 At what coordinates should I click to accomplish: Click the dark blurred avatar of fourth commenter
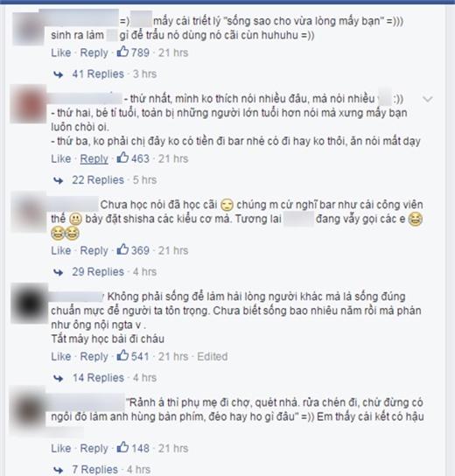point(30,304)
